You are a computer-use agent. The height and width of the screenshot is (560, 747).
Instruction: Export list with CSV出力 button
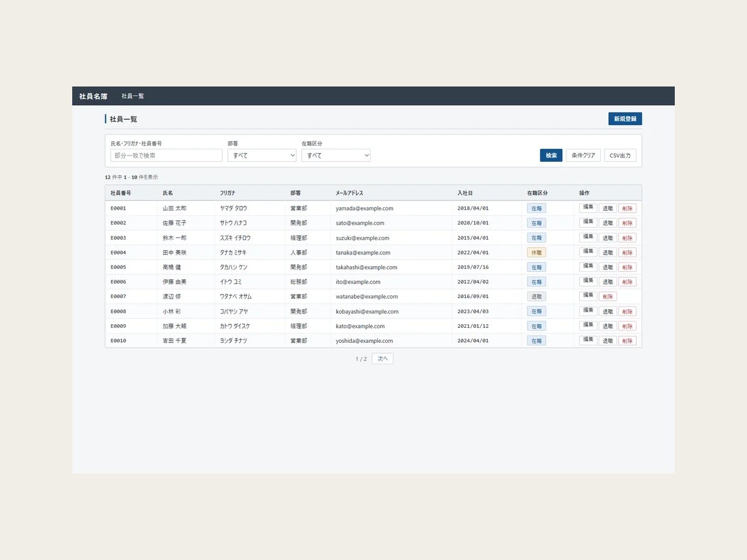point(620,156)
